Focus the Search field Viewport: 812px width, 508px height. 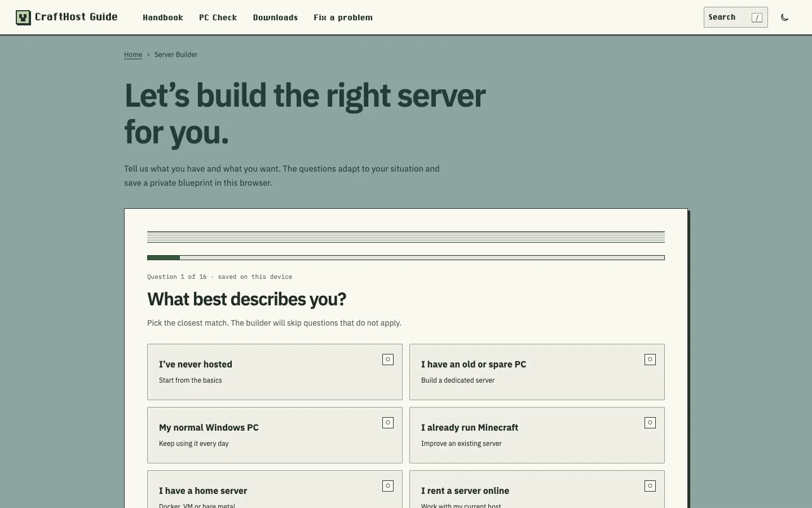pos(735,17)
